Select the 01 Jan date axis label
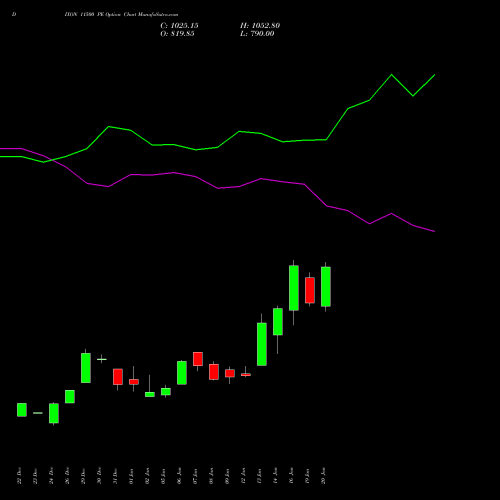The image size is (500, 500). pos(131,476)
